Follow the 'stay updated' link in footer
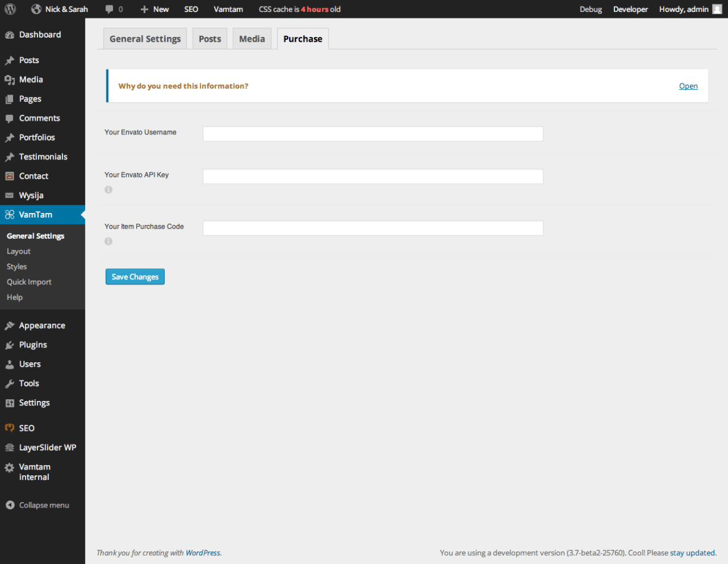This screenshot has width=728, height=564. pos(692,553)
